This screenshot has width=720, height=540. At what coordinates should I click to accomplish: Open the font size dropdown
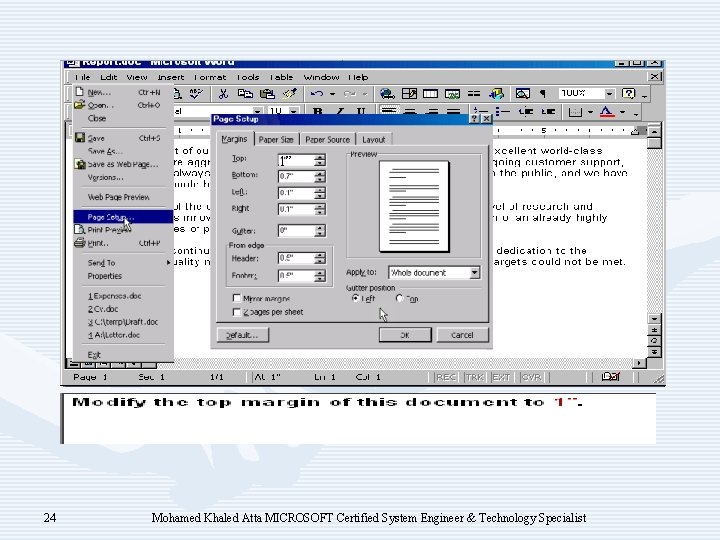coord(293,111)
